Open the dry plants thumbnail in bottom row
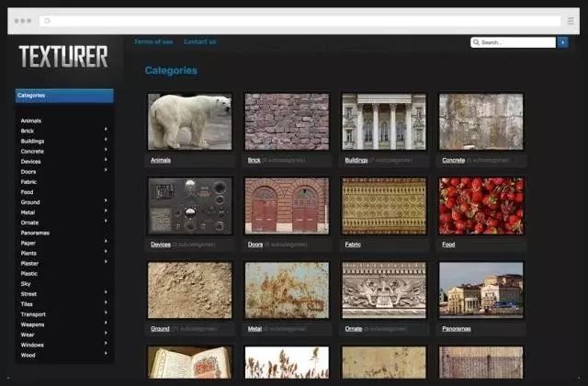The width and height of the screenshot is (588, 386). tap(287, 362)
